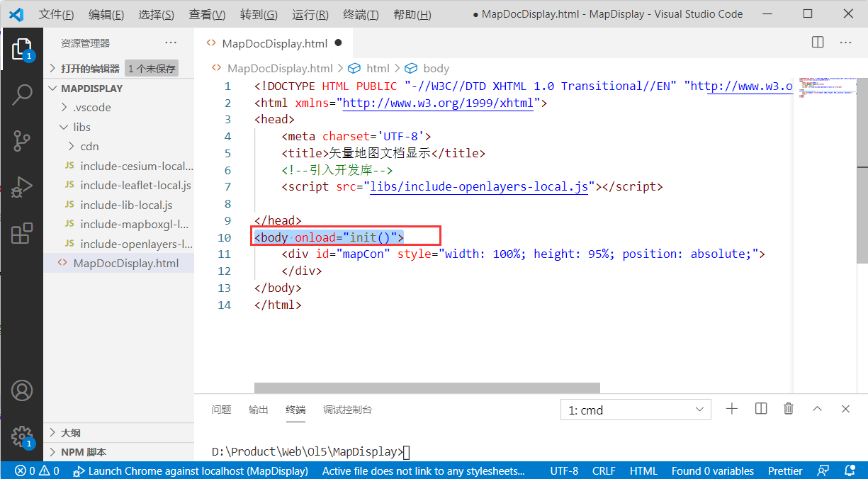The image size is (868, 479).
Task: Open the 运行(R) menu
Action: 310,14
